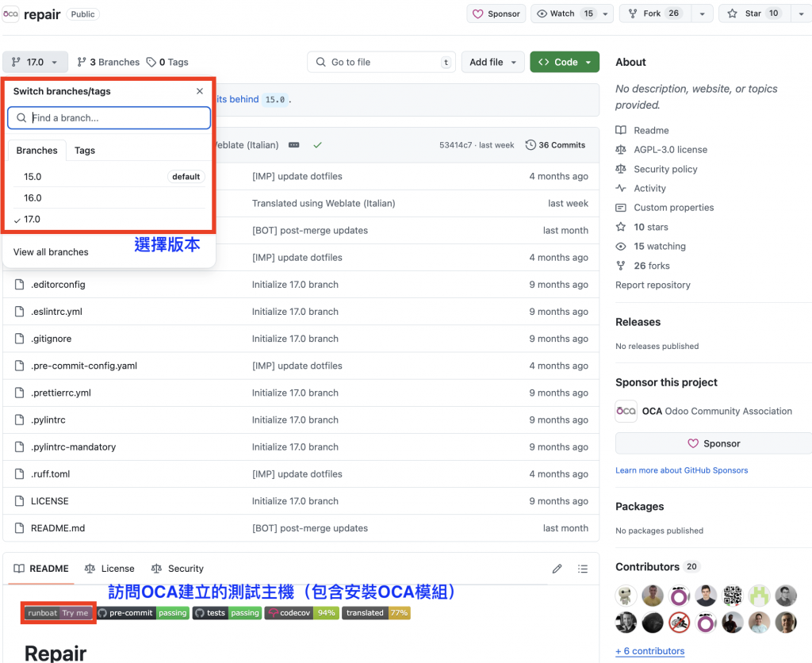The height and width of the screenshot is (663, 812).
Task: Select the License tab
Action: pyautogui.click(x=109, y=569)
